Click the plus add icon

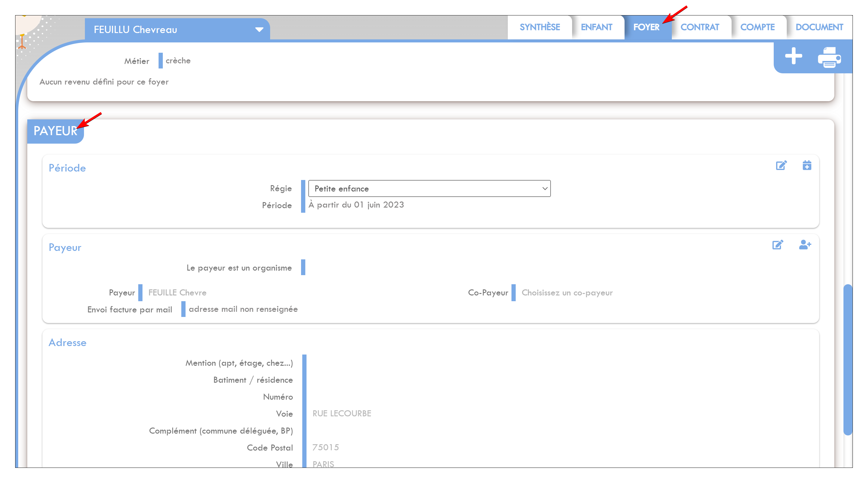793,56
